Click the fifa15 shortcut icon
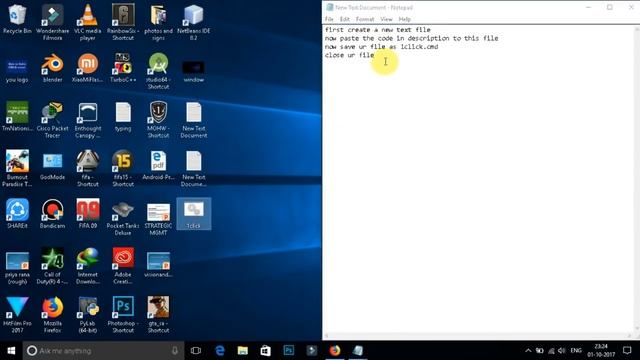Screen dimensions: 640x360 123,169
